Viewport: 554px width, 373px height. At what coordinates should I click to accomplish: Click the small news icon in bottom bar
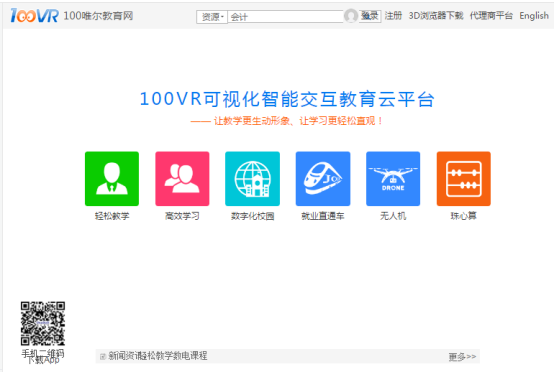pos(103,356)
